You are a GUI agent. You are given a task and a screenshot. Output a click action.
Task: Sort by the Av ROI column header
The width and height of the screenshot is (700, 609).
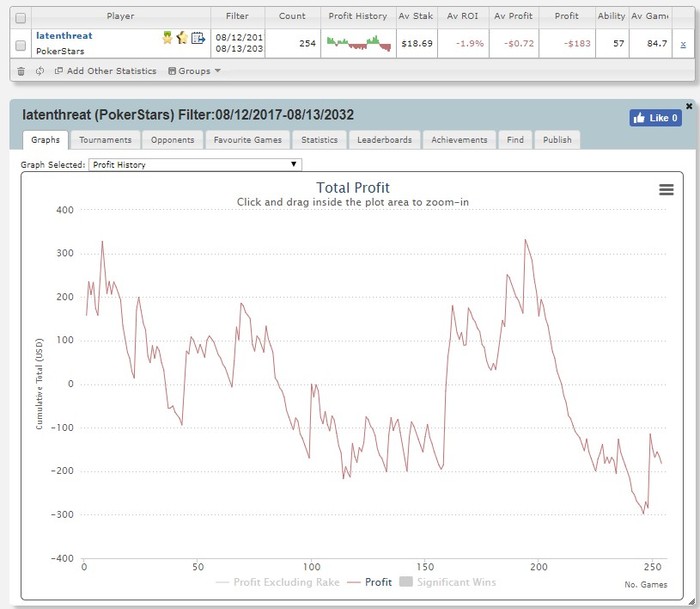[462, 16]
